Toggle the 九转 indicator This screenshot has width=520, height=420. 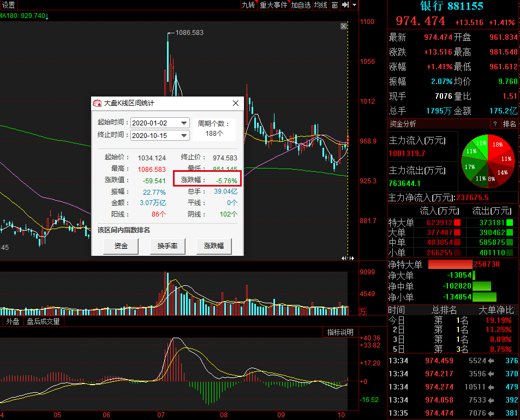[248, 5]
